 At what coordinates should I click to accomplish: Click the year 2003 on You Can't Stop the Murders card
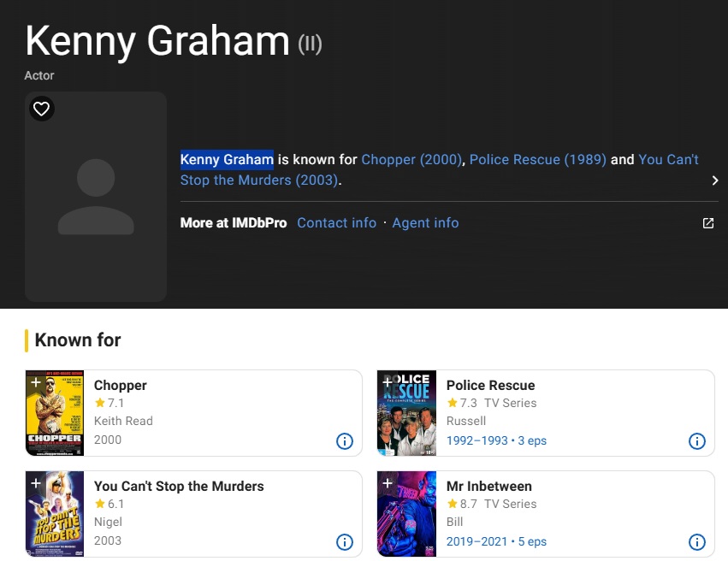[x=108, y=540]
